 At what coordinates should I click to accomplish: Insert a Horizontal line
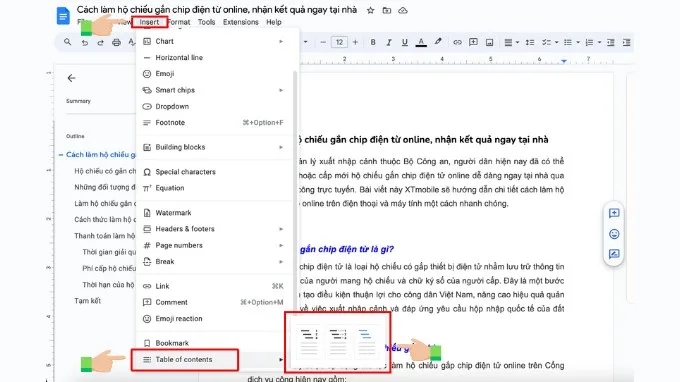(x=215, y=57)
